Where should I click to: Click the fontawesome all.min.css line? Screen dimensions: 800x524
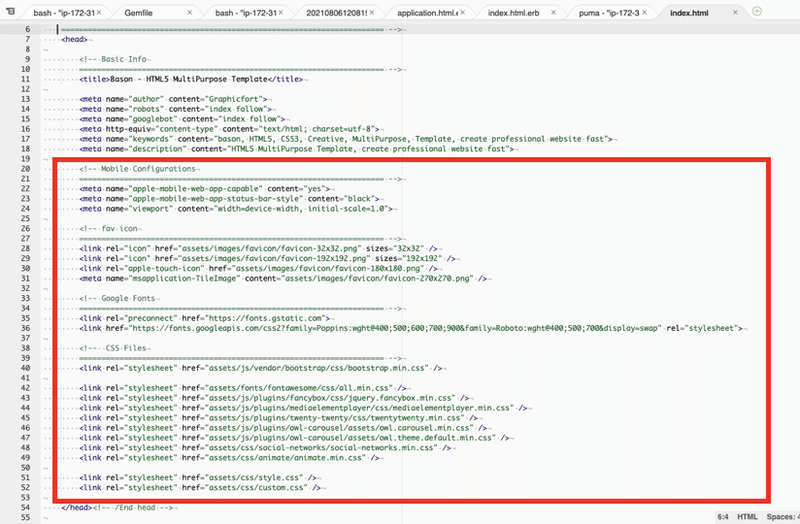(242, 388)
